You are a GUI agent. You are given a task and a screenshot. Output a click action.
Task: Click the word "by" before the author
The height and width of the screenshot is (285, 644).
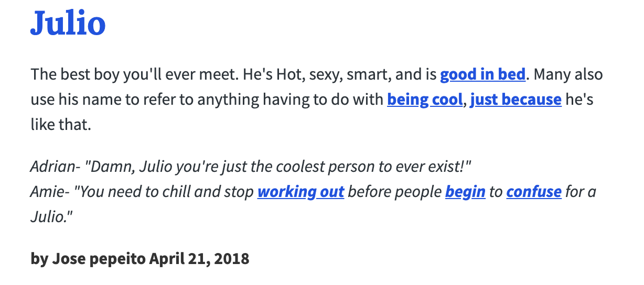pos(39,258)
